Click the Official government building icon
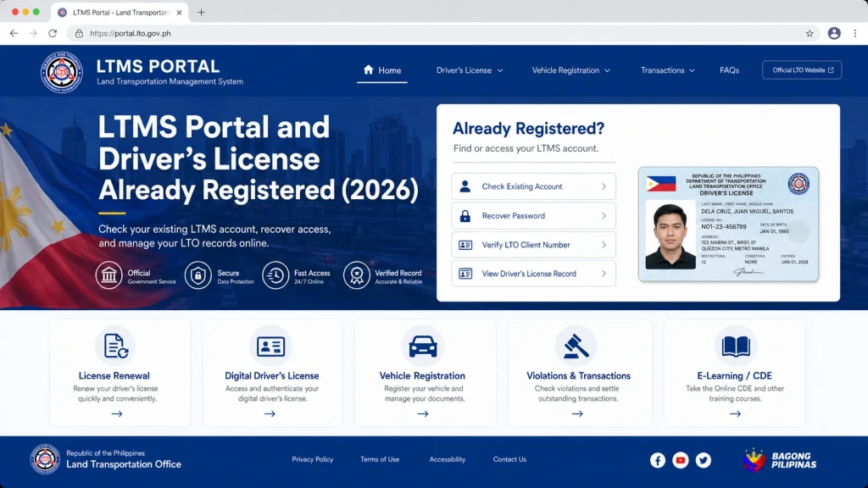 coord(109,275)
